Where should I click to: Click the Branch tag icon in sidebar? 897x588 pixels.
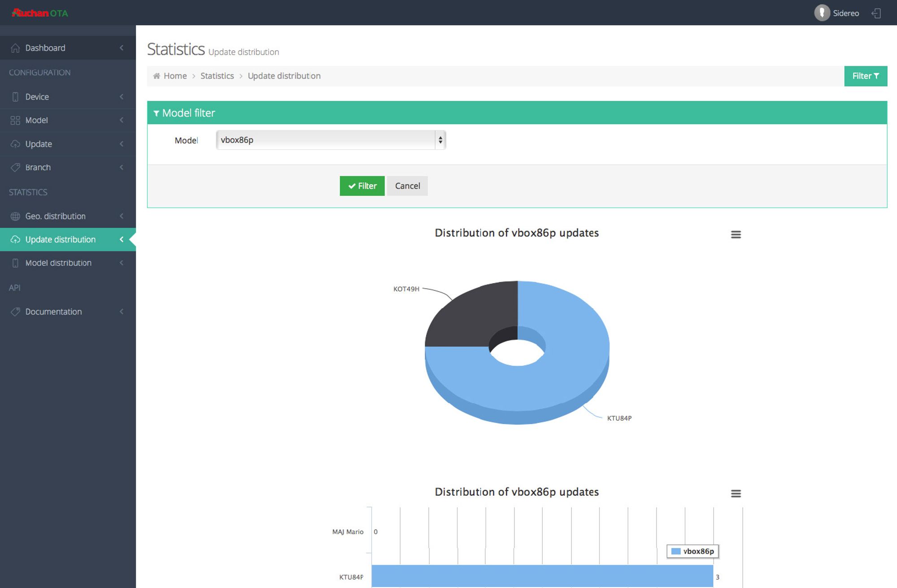[x=15, y=167]
